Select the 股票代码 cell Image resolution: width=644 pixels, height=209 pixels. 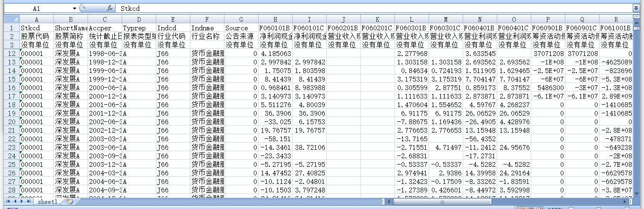(x=36, y=36)
